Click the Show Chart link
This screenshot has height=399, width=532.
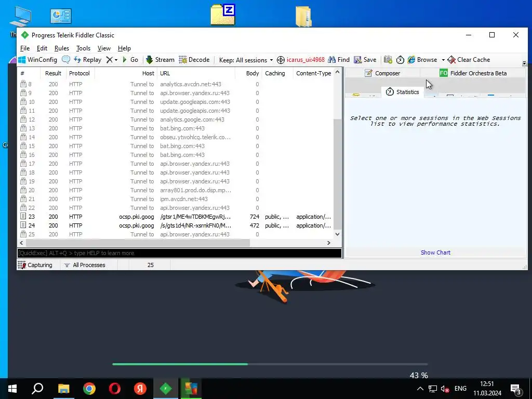(x=435, y=252)
